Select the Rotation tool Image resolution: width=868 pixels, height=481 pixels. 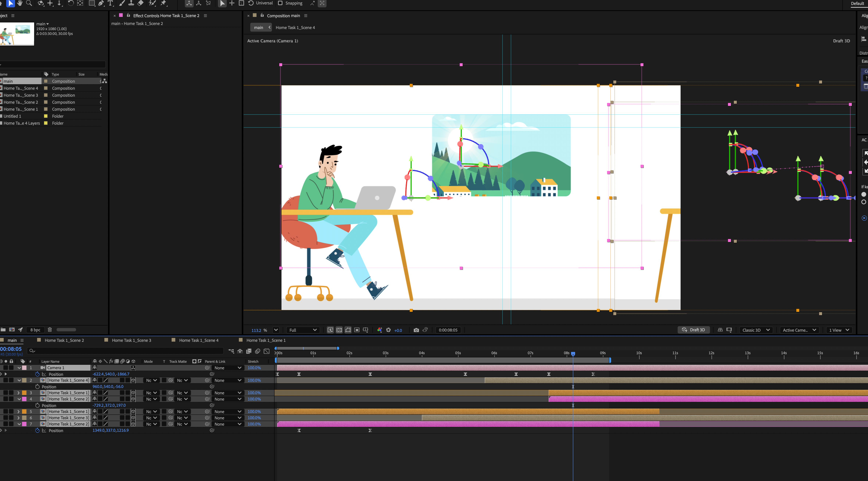point(71,3)
